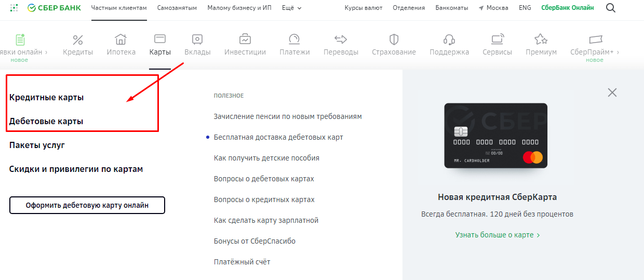Open Бонусы от СберСпасибо link
Screen dimensions: 644x280
[254, 241]
